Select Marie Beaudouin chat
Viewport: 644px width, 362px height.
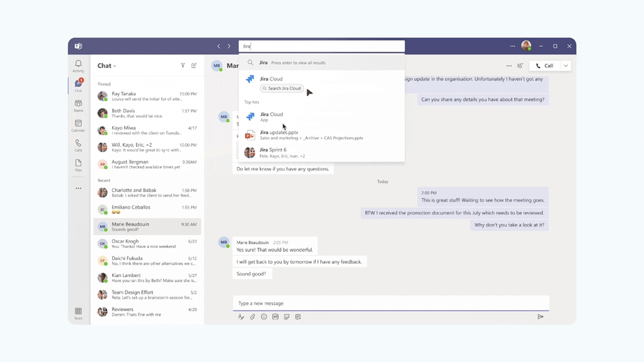[147, 227]
